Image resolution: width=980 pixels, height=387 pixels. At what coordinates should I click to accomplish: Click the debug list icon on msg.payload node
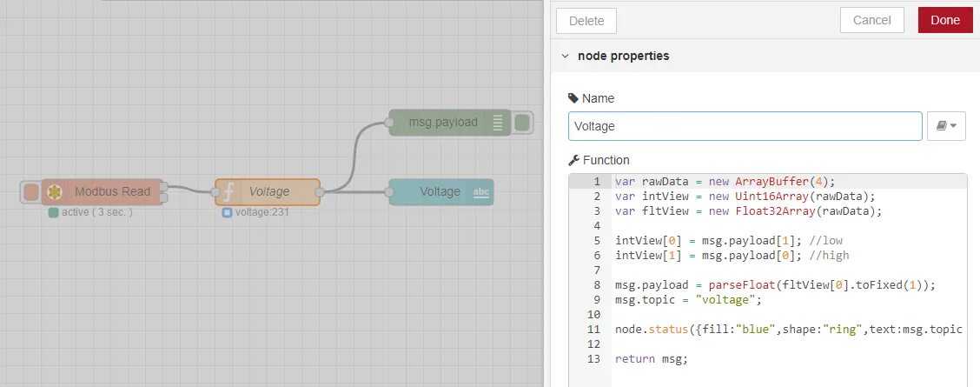point(498,123)
